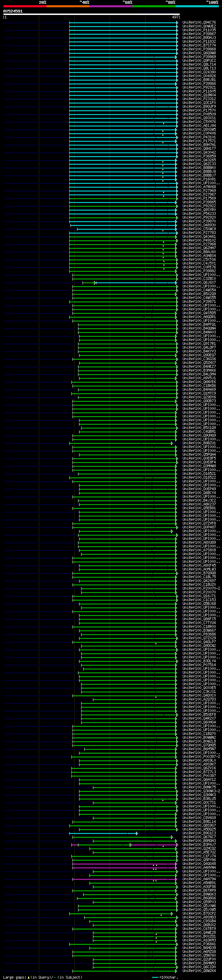The width and height of the screenshot is (222, 980).
Task: Click the purple ~60% identity legend segment
Action: point(111,6)
